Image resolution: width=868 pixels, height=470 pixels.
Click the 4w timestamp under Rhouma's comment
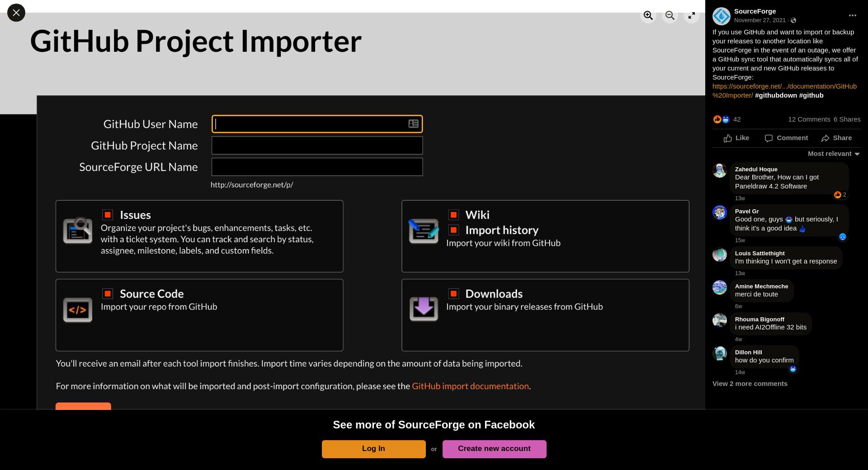point(739,339)
